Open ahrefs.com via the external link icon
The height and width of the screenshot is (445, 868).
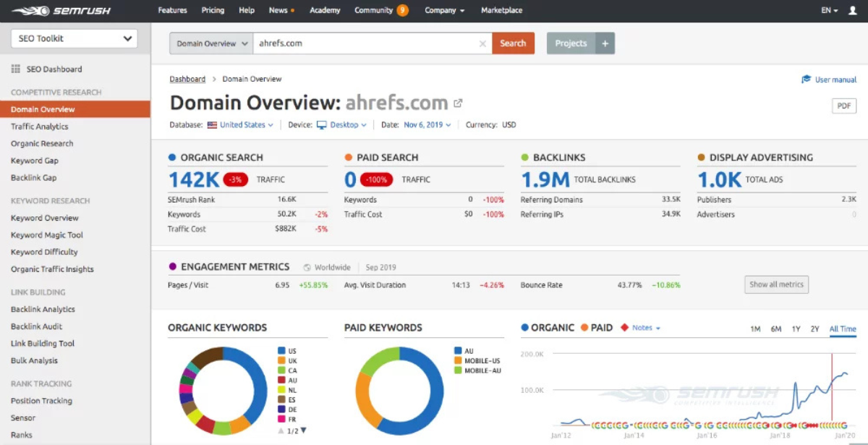(x=458, y=102)
